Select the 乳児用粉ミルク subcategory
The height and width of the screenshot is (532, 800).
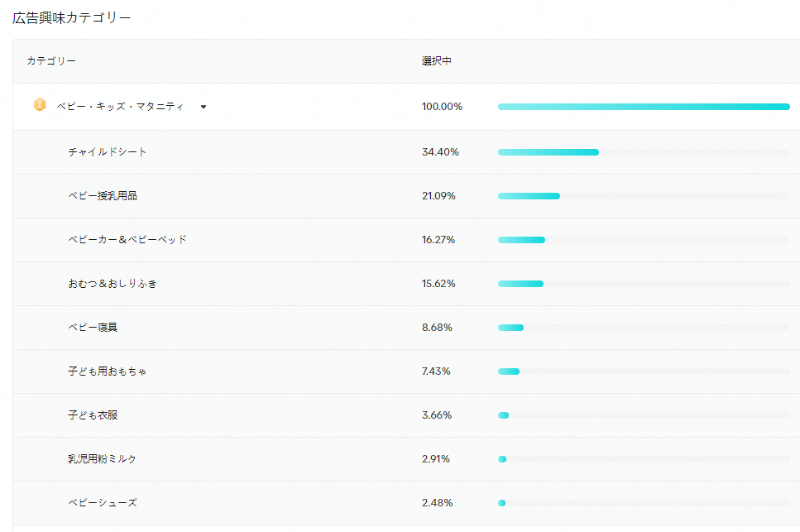click(103, 459)
